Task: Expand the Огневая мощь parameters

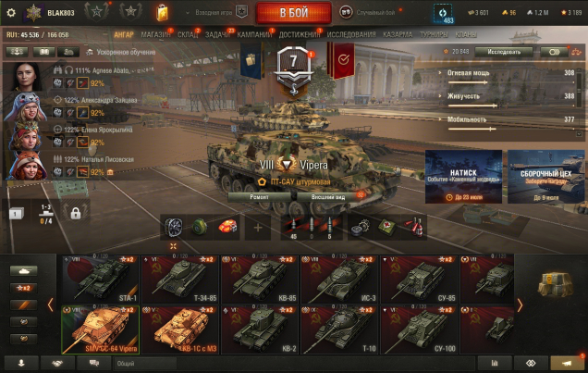Action: coord(468,73)
